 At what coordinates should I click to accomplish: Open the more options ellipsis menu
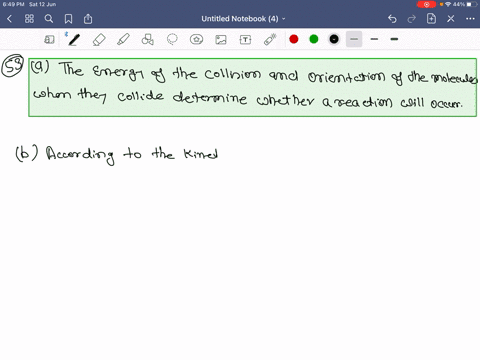[470, 19]
